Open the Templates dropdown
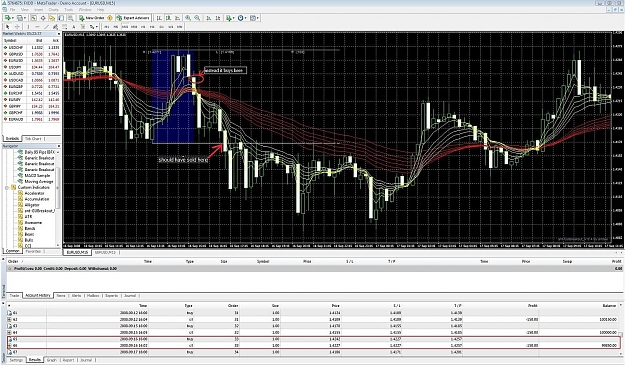This screenshot has width=625, height=365. (x=255, y=18)
